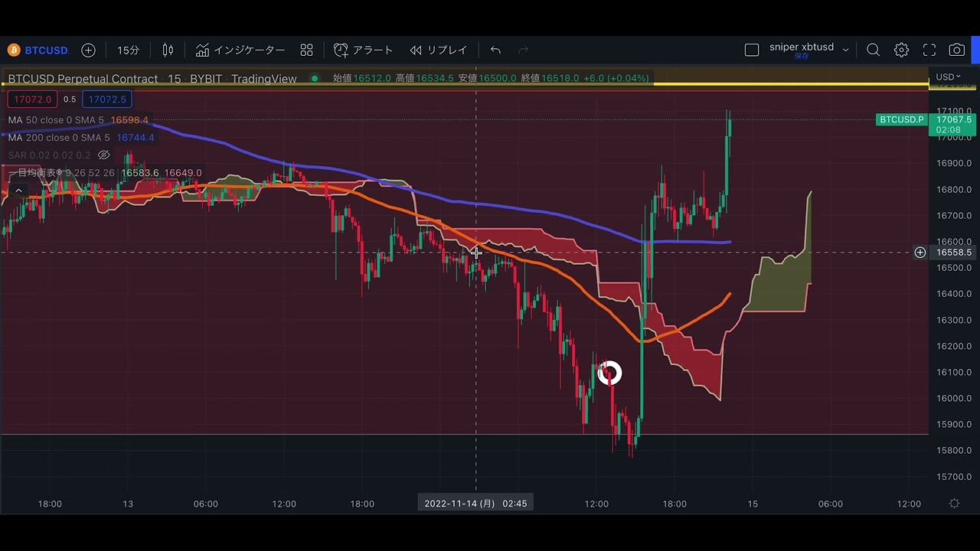The image size is (980, 551).
Task: Open chart settings gear icon
Action: pos(901,50)
